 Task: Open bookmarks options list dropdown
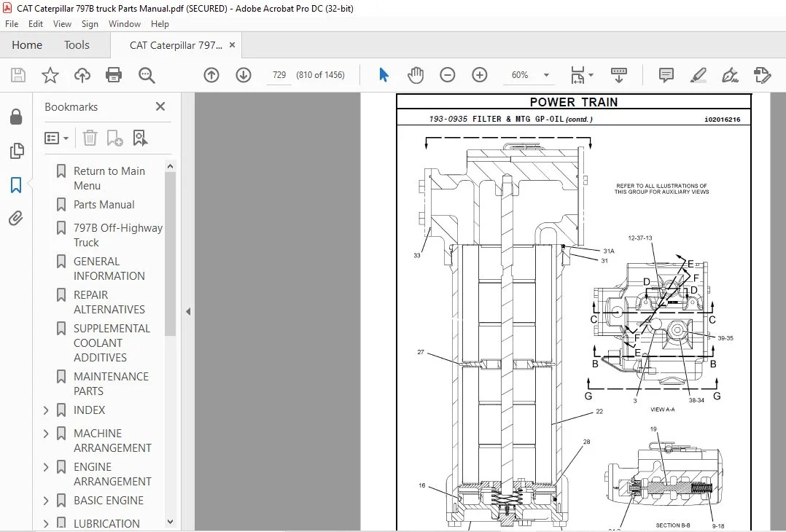coord(56,138)
